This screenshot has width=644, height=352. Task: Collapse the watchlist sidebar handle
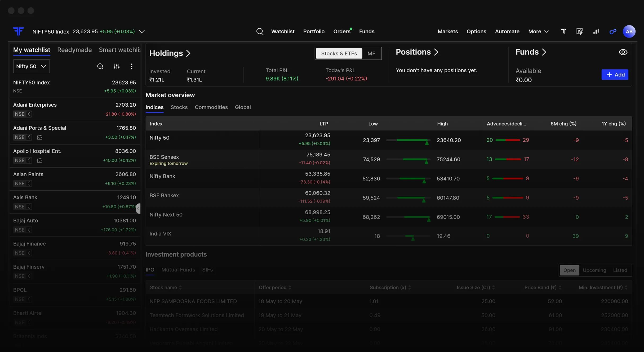click(138, 209)
